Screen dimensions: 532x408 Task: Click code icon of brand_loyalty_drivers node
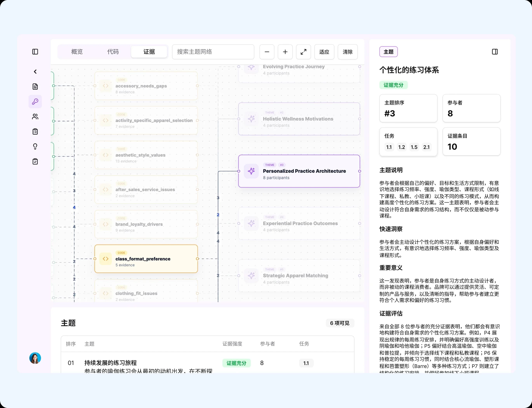click(x=106, y=224)
